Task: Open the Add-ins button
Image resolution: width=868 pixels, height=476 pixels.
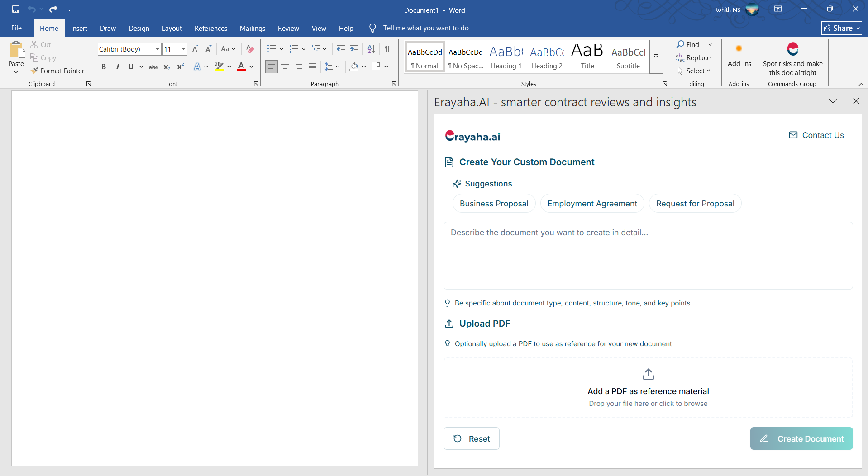Action: (x=739, y=55)
